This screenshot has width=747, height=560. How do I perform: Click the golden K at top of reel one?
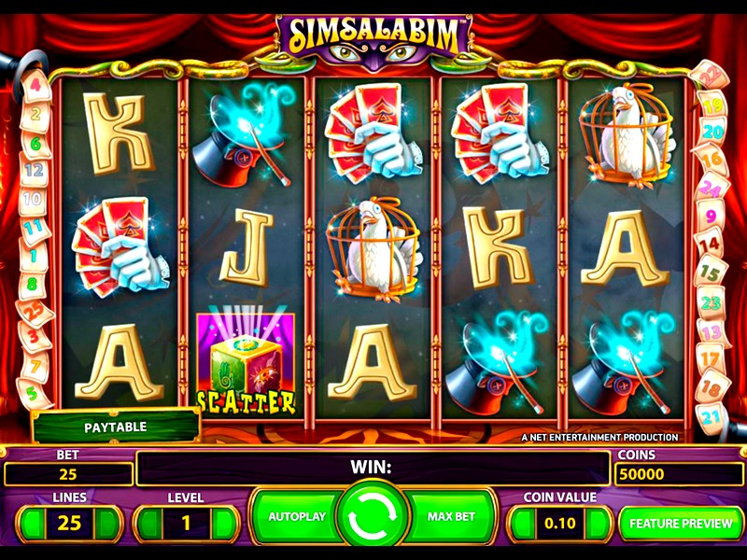(119, 133)
